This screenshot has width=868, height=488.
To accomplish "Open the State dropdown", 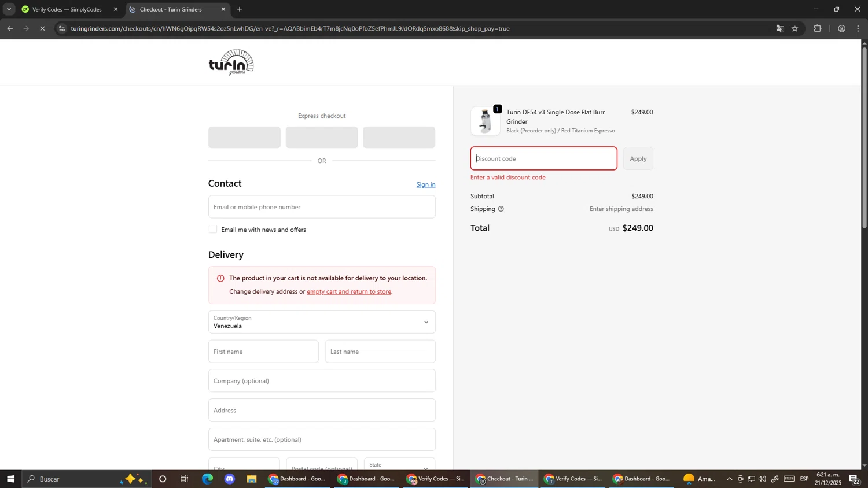I will click(400, 464).
